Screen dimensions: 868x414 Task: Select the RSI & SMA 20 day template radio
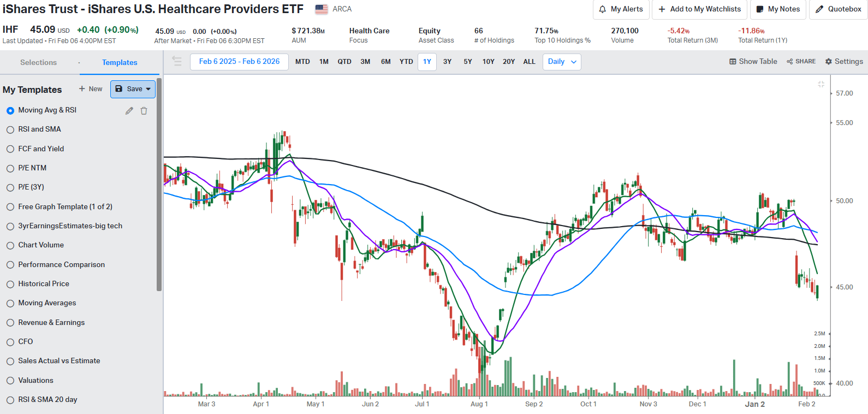click(10, 400)
